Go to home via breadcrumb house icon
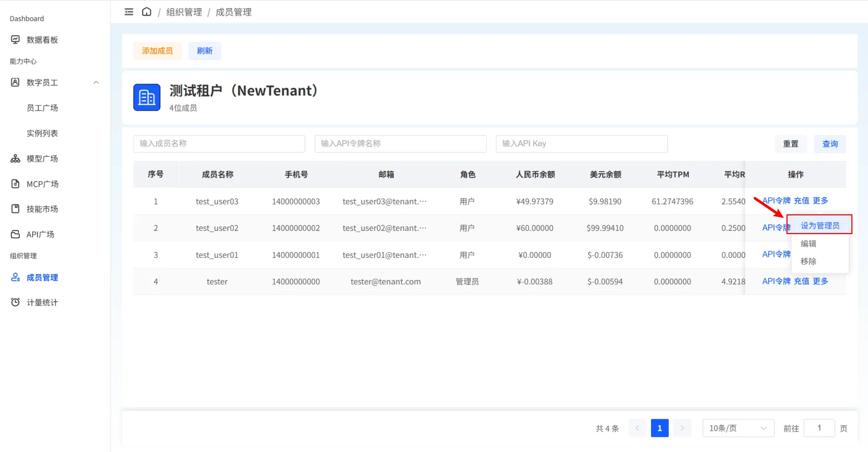Image resolution: width=868 pixels, height=452 pixels. pos(147,11)
